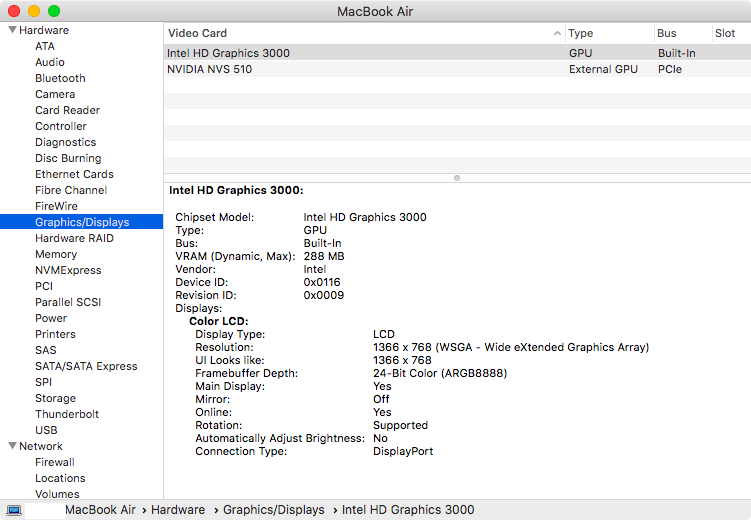Select Audio in the sidebar

click(50, 62)
